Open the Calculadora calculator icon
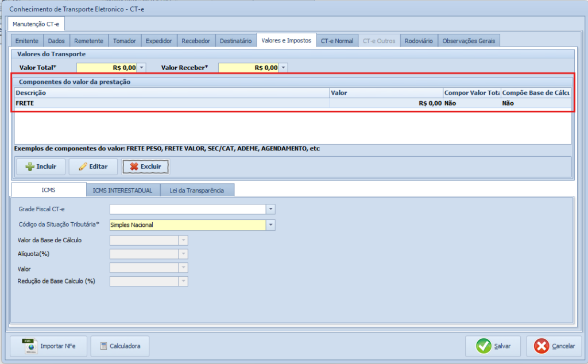 pos(103,346)
